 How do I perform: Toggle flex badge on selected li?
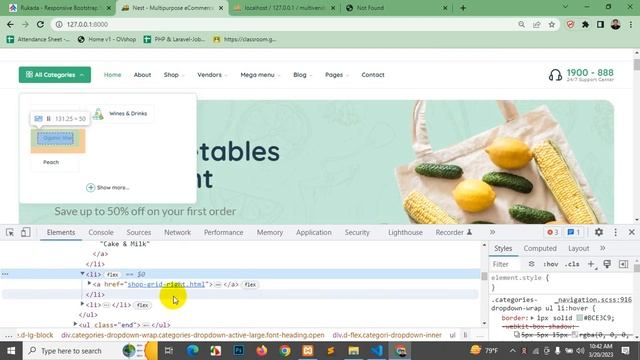pos(113,275)
